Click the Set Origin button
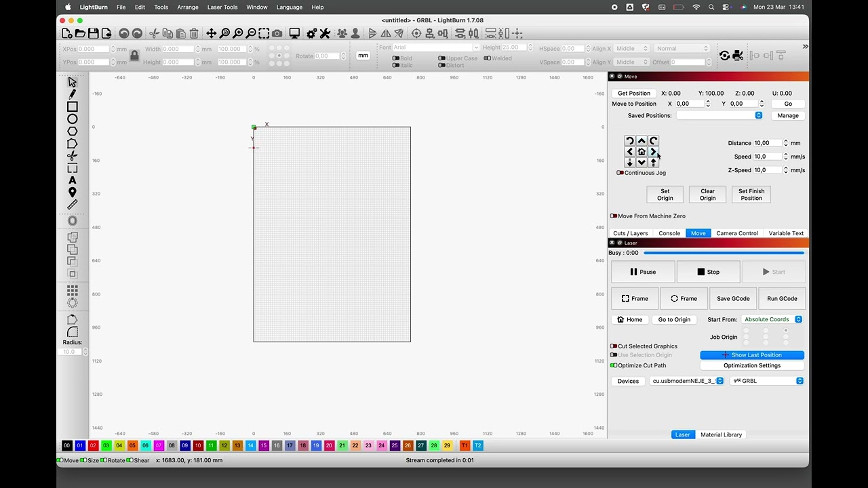Screen dimensions: 868x488 tap(665, 195)
